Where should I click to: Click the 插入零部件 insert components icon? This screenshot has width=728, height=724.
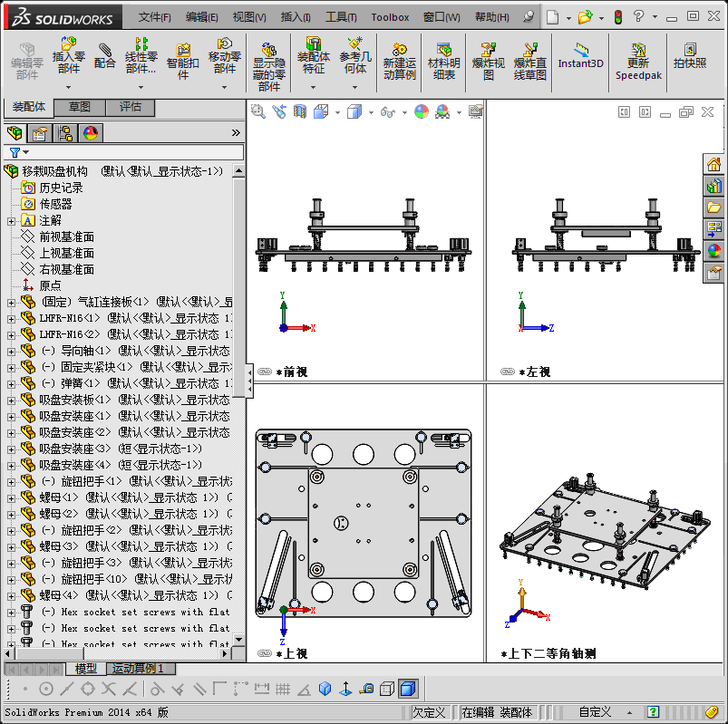68,55
